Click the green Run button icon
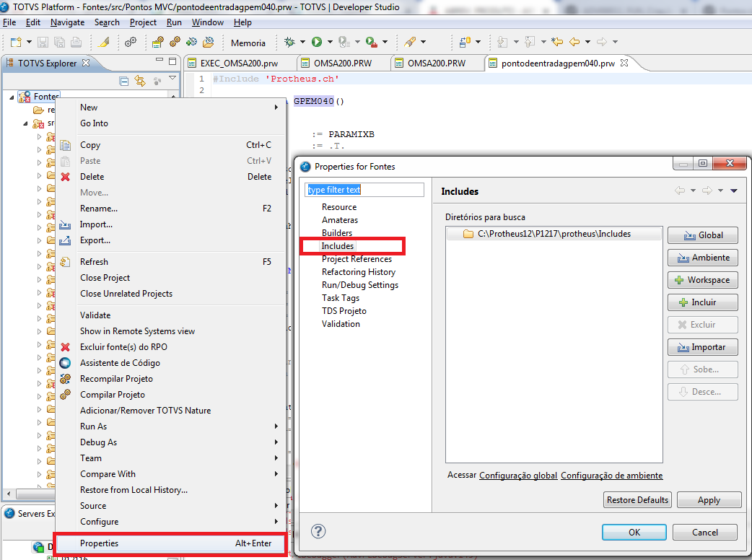This screenshot has width=752, height=560. (x=317, y=42)
